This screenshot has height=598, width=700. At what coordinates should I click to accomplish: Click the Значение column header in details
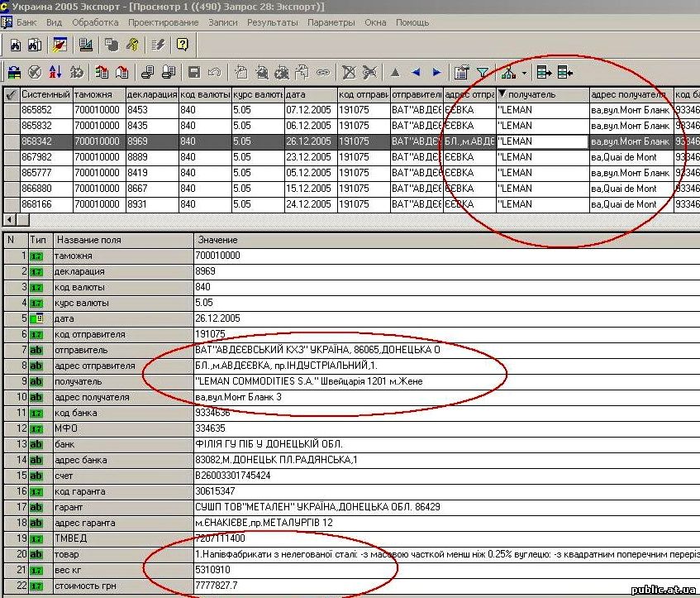(x=446, y=240)
